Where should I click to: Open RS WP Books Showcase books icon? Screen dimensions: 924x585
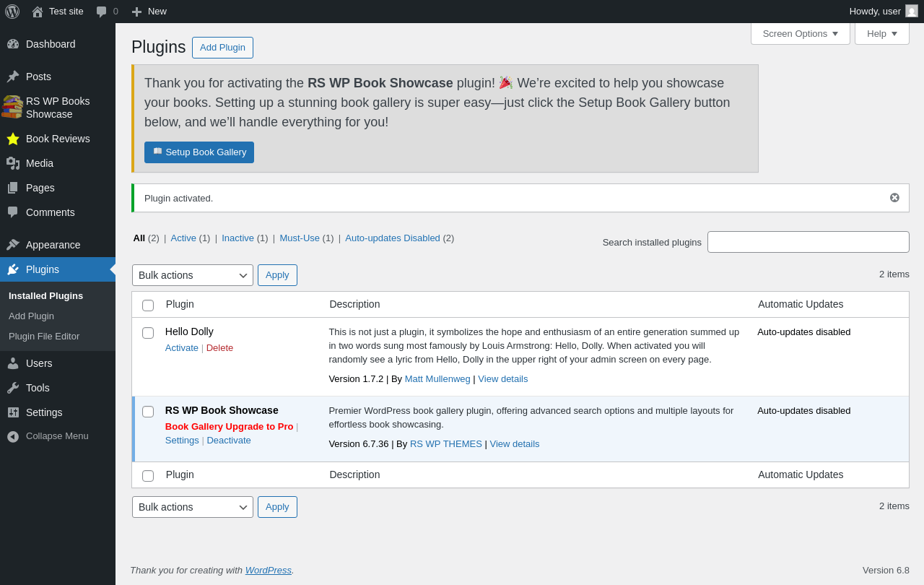(12, 107)
